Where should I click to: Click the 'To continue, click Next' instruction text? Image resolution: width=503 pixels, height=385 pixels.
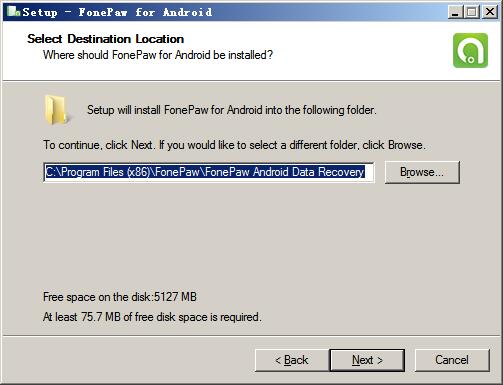(x=234, y=145)
